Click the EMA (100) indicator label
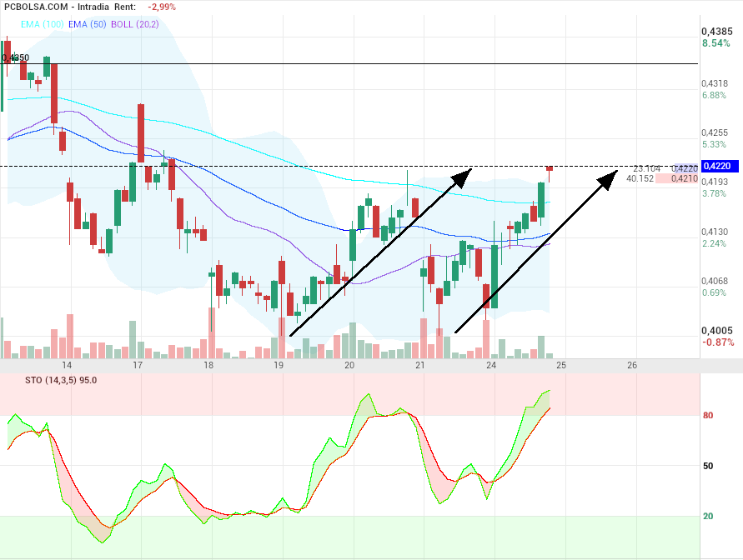Viewport: 743px width, 560px height. 43,24
